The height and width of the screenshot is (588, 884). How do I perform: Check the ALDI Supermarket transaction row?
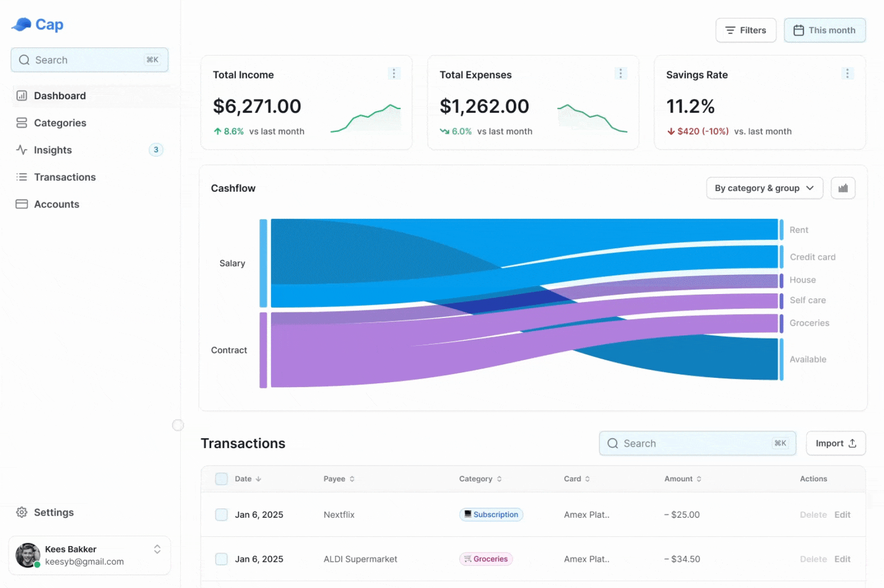tap(222, 559)
